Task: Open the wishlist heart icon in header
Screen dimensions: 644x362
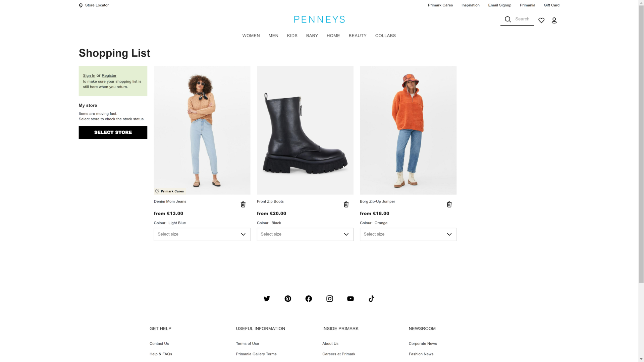Action: [x=541, y=20]
